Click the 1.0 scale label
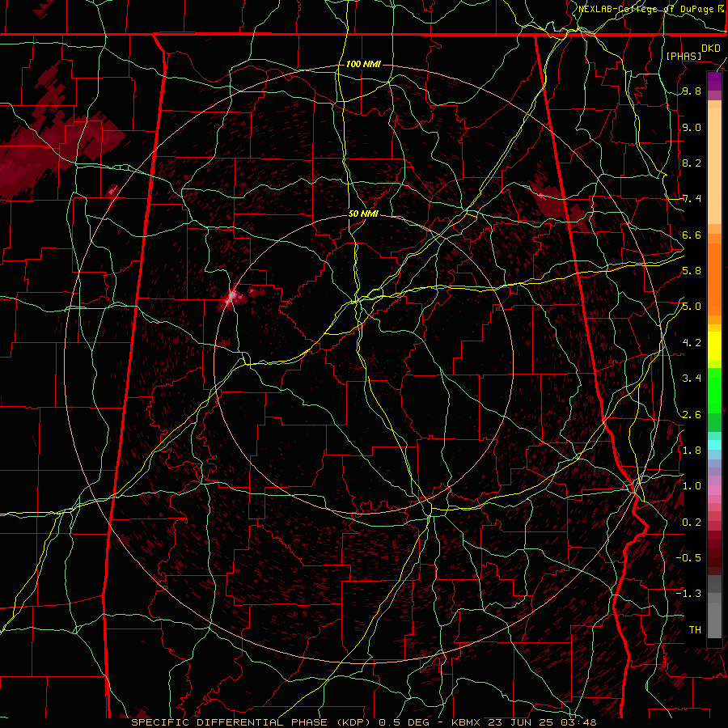 click(692, 486)
